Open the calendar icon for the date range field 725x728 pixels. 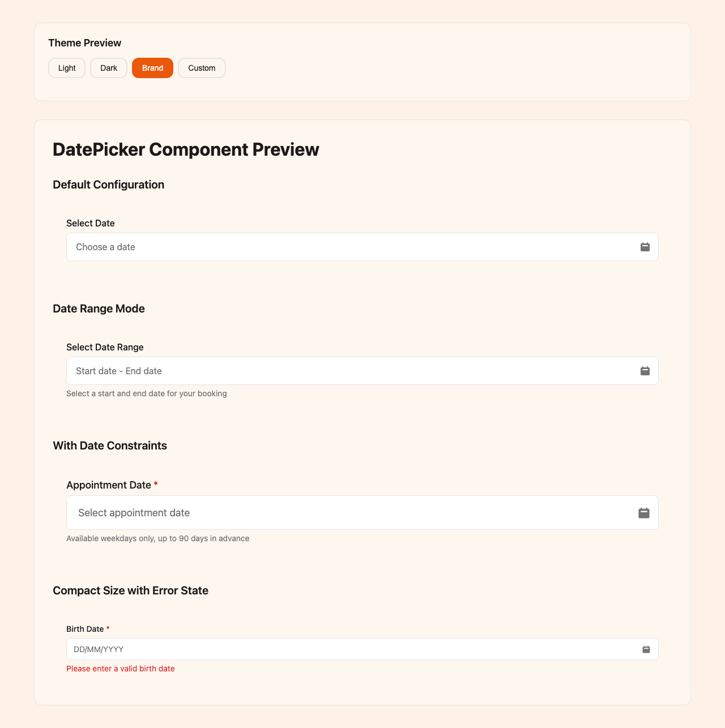pos(645,371)
